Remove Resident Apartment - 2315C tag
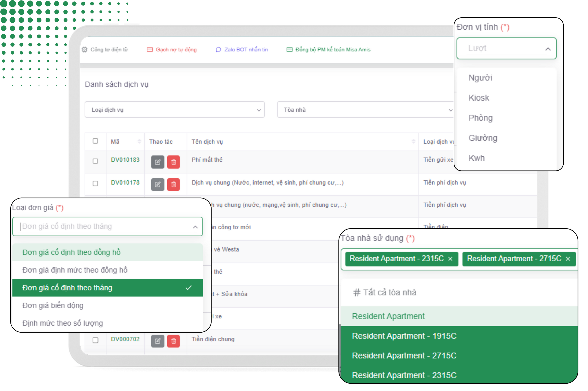Screen dimensions: 588x391 (450, 259)
